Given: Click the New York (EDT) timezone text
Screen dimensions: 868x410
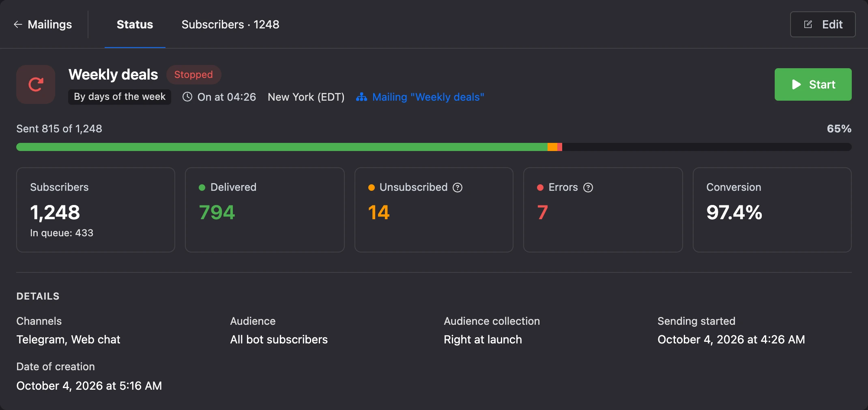Looking at the screenshot, I should click(x=306, y=97).
